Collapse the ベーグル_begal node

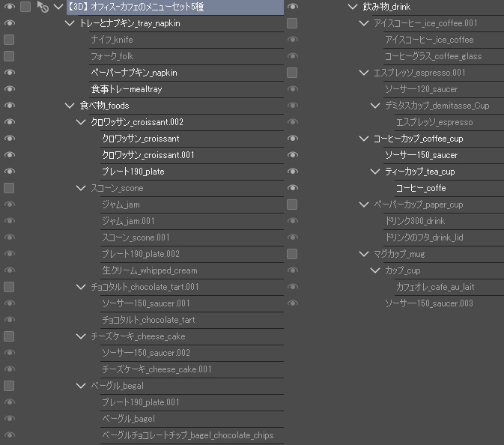pyautogui.click(x=81, y=386)
